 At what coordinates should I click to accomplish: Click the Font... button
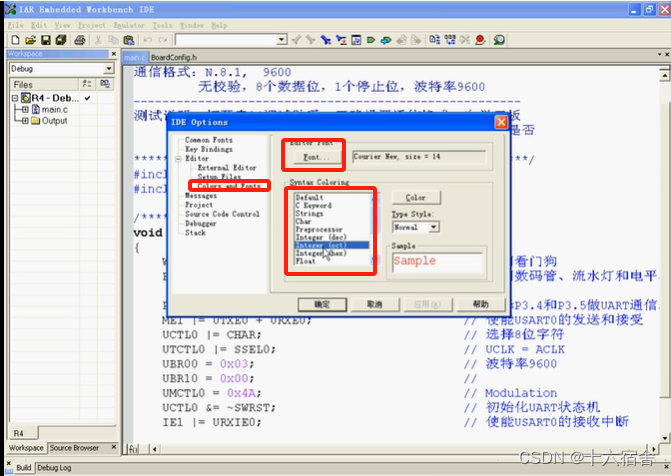(x=317, y=158)
